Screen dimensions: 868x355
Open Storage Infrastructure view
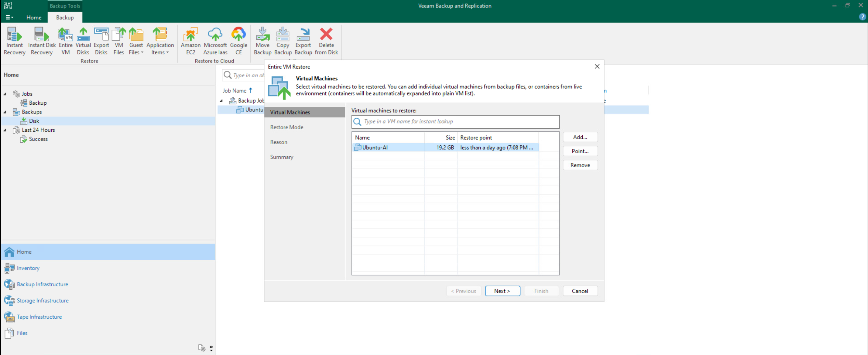[42, 301]
